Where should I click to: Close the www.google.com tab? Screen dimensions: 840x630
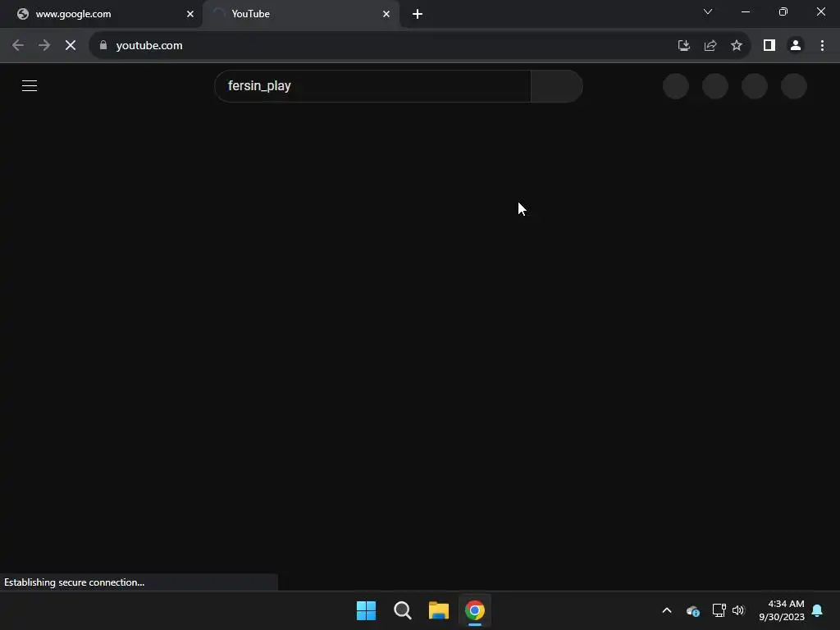click(x=190, y=14)
